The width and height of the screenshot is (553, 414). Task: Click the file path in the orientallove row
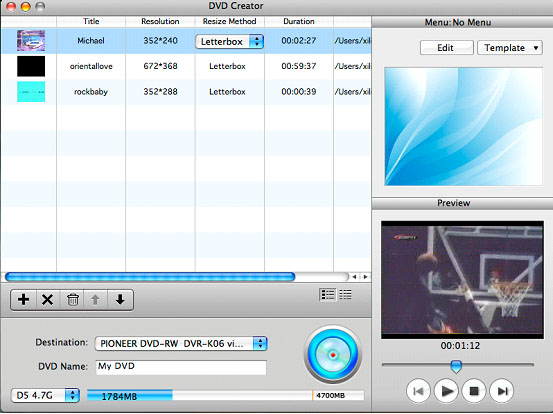click(353, 66)
